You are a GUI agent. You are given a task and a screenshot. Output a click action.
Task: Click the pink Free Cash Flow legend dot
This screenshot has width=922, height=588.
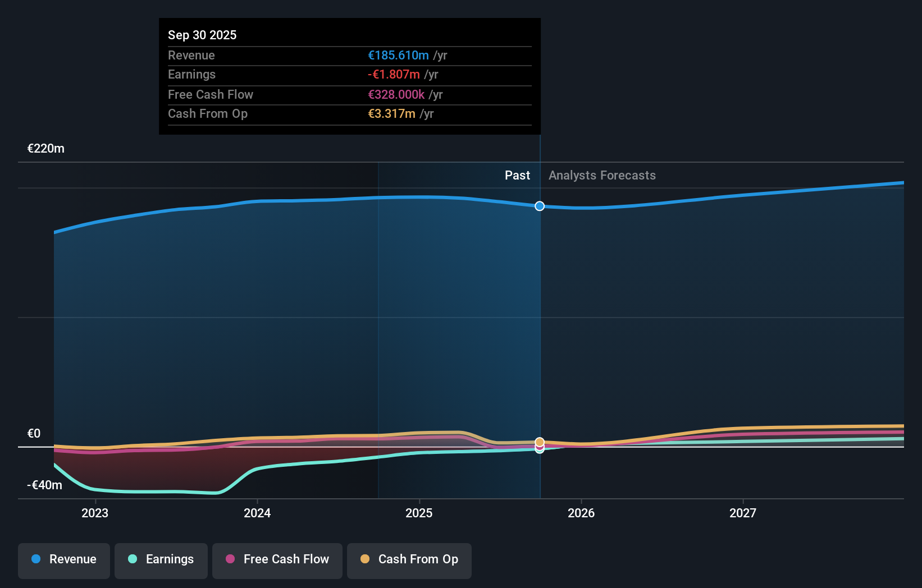[230, 559]
